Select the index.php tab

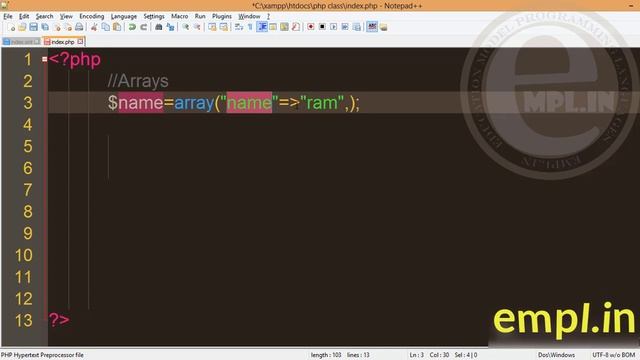62,42
